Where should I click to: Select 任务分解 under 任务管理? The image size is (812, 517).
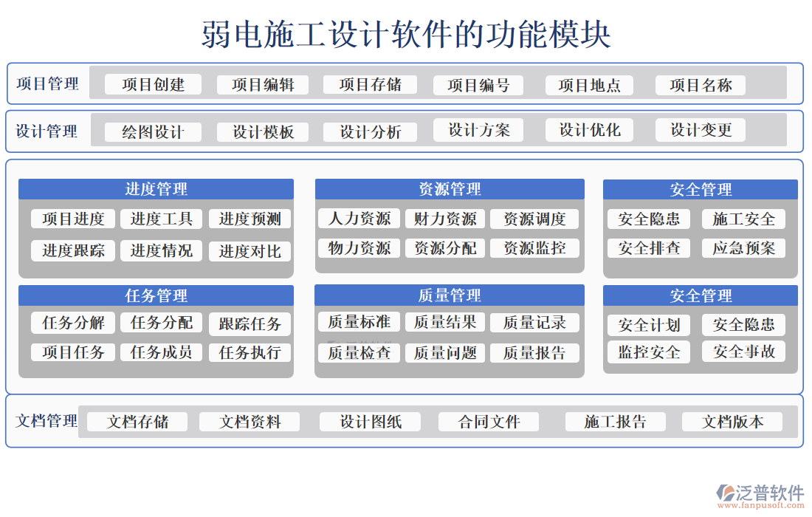pyautogui.click(x=72, y=323)
